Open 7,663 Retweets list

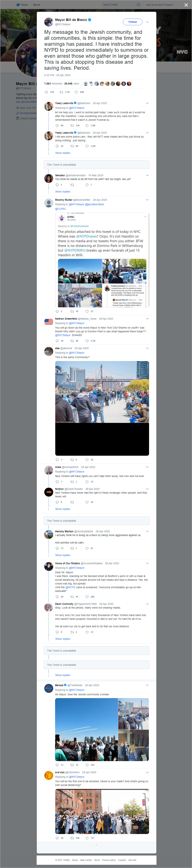[53, 84]
